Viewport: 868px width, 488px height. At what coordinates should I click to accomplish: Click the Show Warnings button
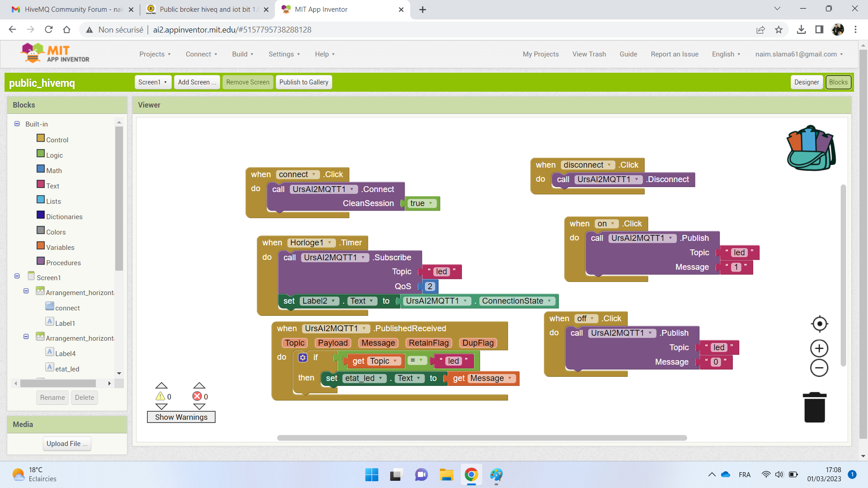pyautogui.click(x=181, y=417)
